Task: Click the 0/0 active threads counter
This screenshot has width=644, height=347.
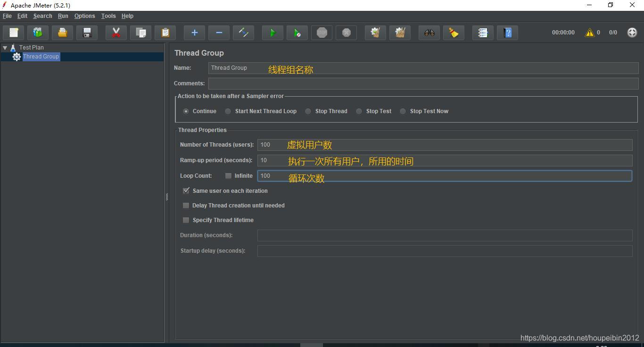Action: (x=613, y=33)
